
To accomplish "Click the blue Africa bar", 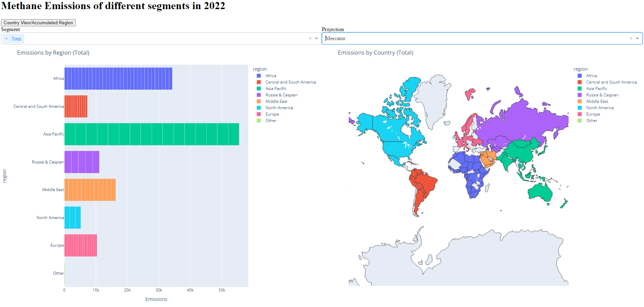I will (x=118, y=79).
